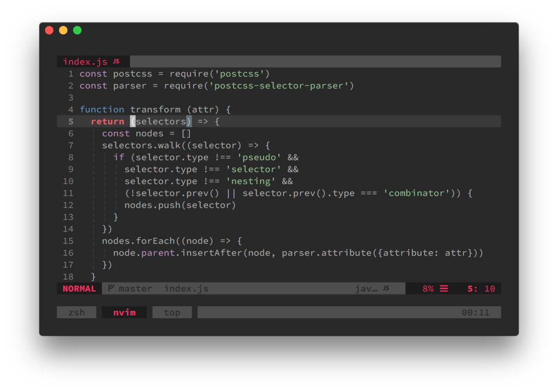This screenshot has height=392, width=558.
Task: Place cursor on 'postcss-selector-parser' string
Action: [278, 85]
